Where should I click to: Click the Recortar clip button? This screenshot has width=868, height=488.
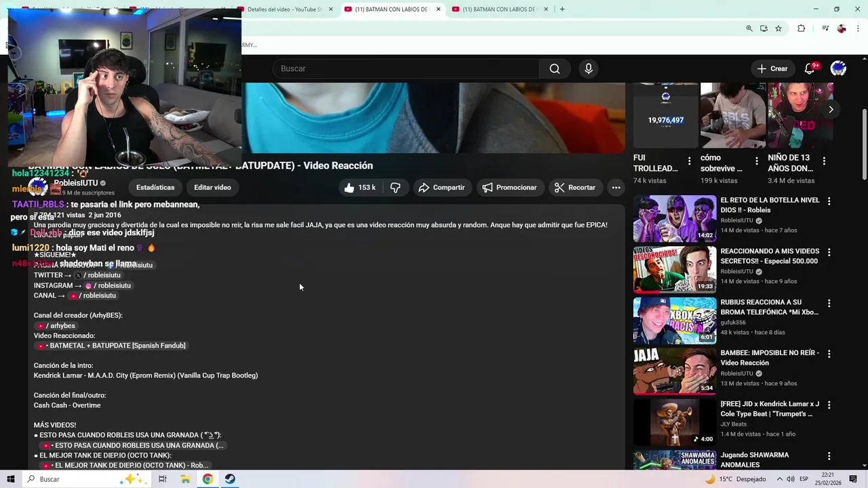[x=575, y=188]
